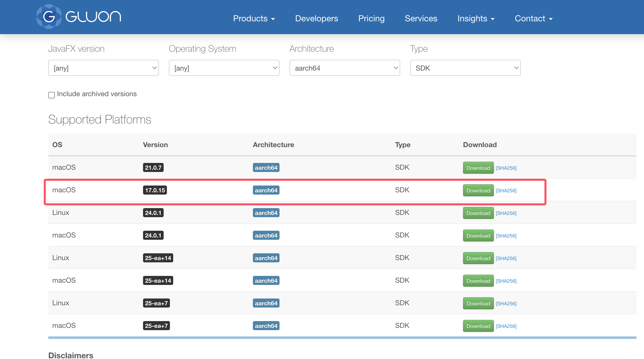Click 24.0.1 version badge for macOS

coord(153,235)
